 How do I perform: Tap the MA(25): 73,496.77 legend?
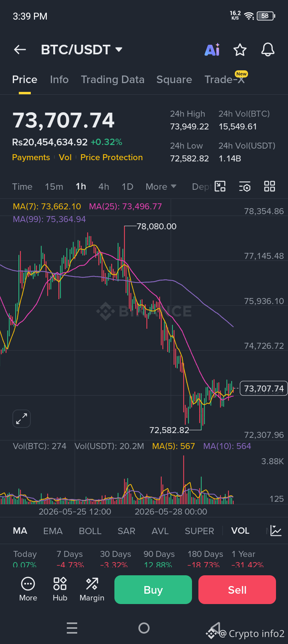[x=126, y=207]
